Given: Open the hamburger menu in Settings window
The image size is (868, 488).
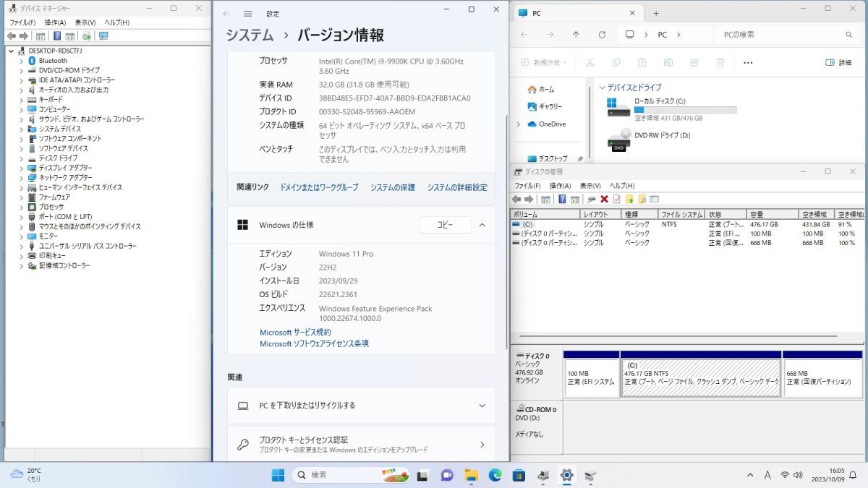Looking at the screenshot, I should (x=248, y=14).
